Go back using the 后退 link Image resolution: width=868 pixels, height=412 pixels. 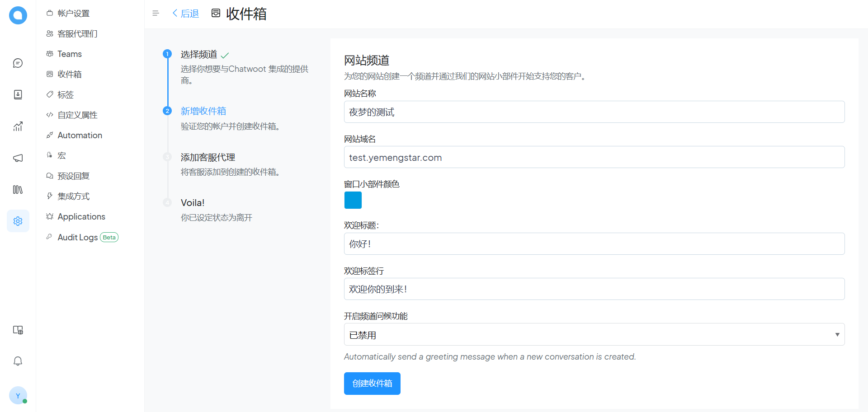point(186,14)
